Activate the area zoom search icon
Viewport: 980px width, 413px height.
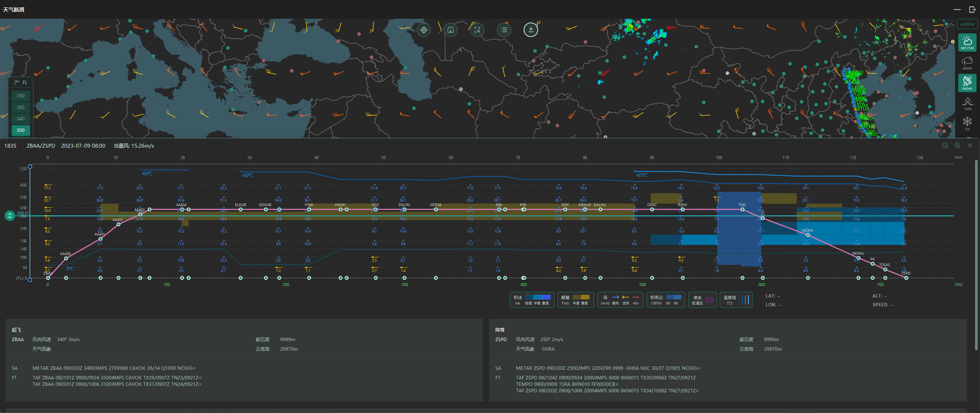pyautogui.click(x=477, y=30)
